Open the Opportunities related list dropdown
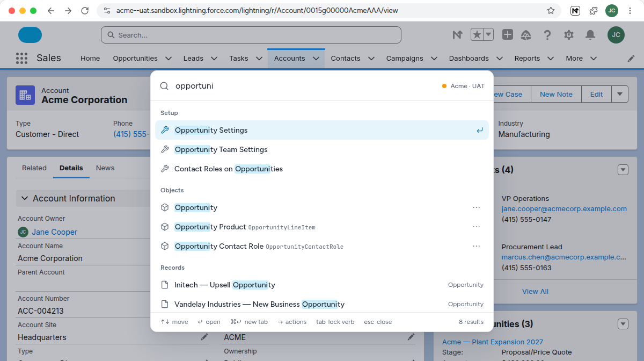This screenshot has width=644, height=361. pyautogui.click(x=623, y=324)
